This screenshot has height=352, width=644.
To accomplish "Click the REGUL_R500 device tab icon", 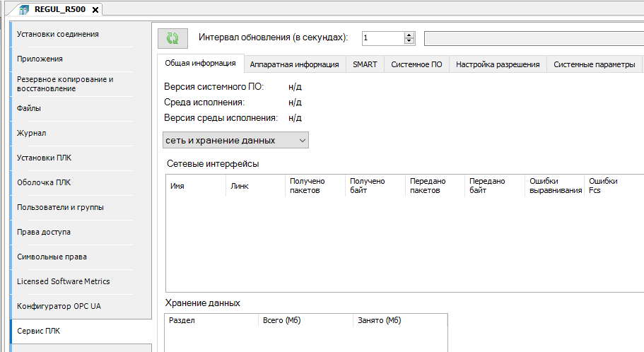I will [x=23, y=9].
